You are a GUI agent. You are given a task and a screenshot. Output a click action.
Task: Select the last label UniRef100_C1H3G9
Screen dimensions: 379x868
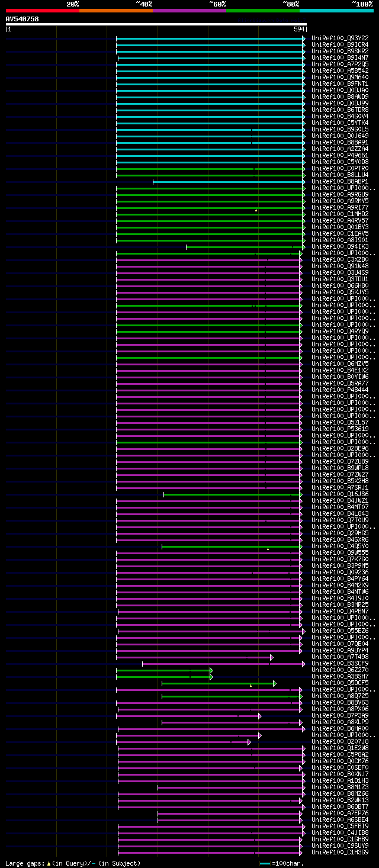(x=340, y=853)
